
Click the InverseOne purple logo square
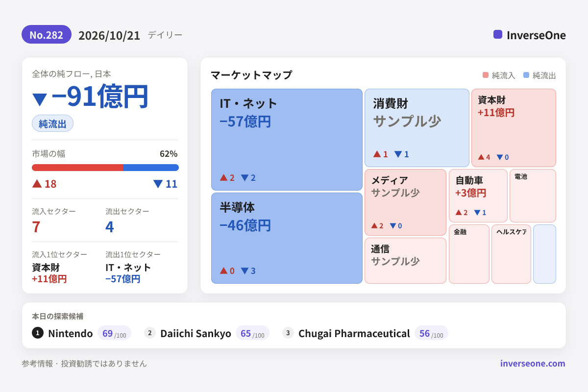pyautogui.click(x=498, y=34)
